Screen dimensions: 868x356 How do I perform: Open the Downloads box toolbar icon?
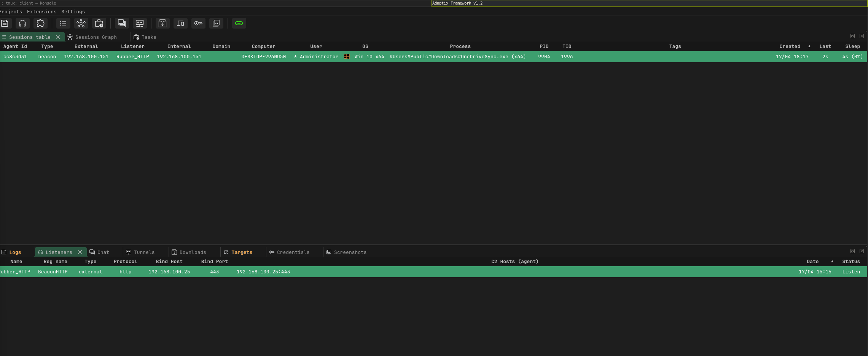click(162, 23)
